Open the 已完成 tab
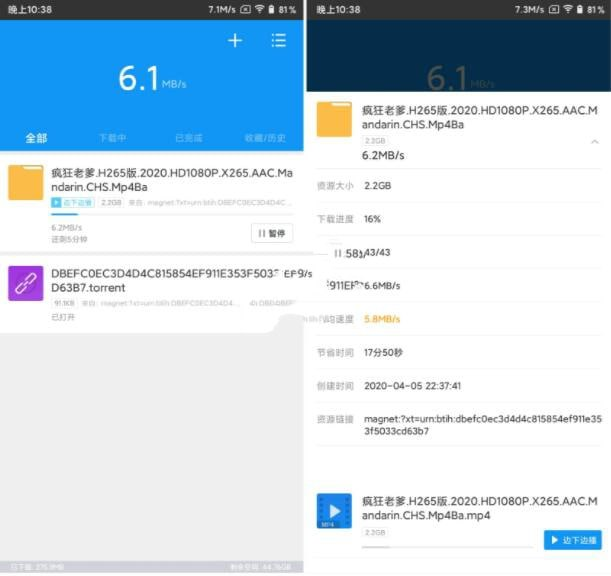Viewport: 611px width, 576px height. 189,138
